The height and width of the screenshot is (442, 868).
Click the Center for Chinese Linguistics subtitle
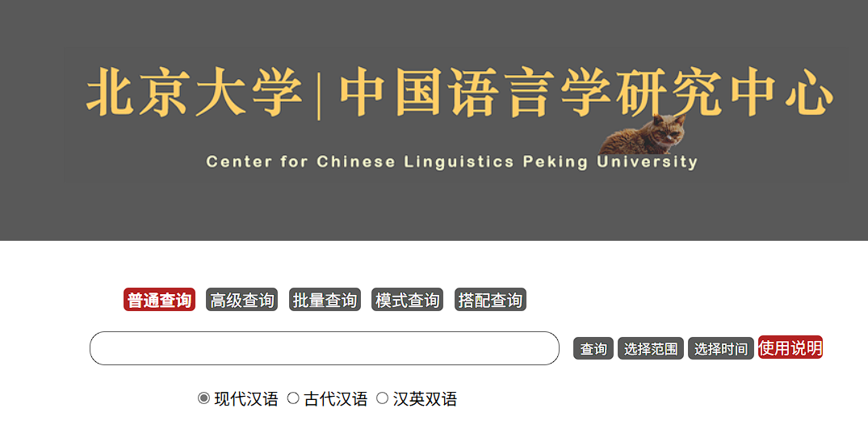[451, 162]
